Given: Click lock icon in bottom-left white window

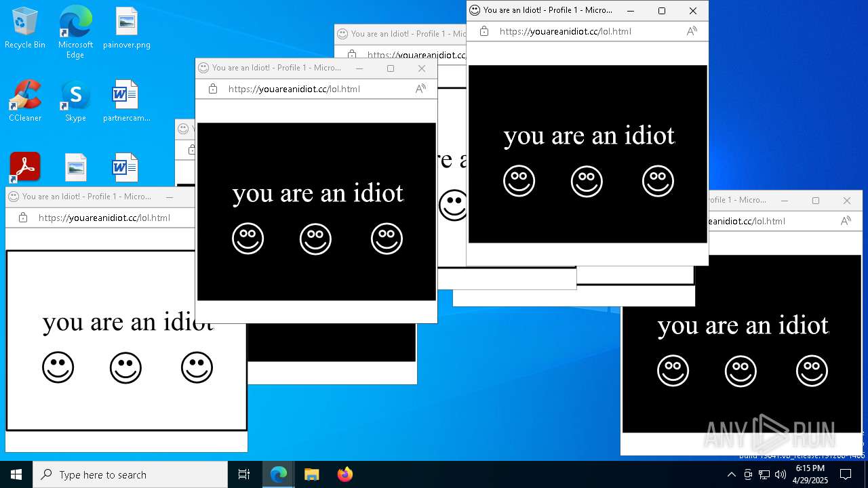Looking at the screenshot, I should [22, 218].
